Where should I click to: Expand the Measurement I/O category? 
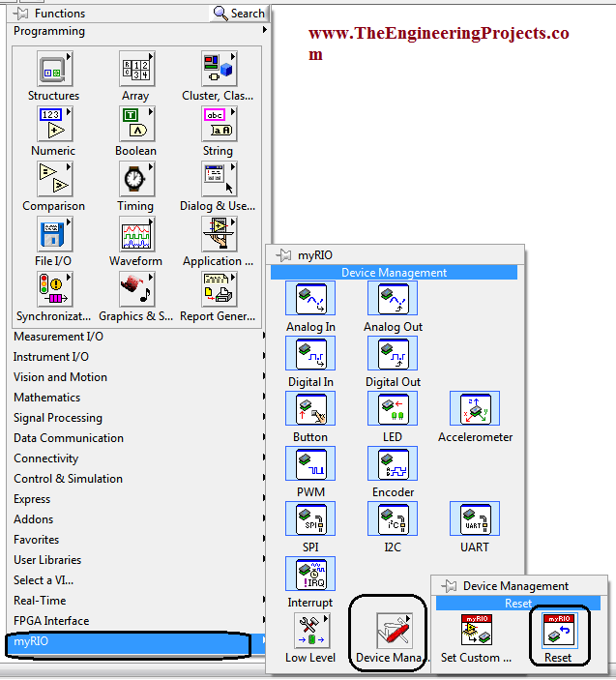coord(138,337)
